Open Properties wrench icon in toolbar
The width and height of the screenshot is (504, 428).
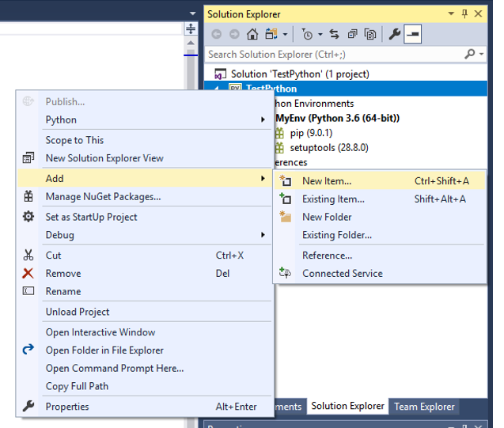tap(394, 34)
